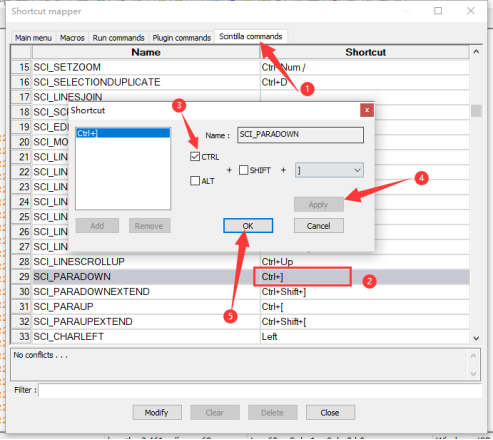The width and height of the screenshot is (493, 440).
Task: Click conflicts box scroll down arrow
Action: [473, 374]
